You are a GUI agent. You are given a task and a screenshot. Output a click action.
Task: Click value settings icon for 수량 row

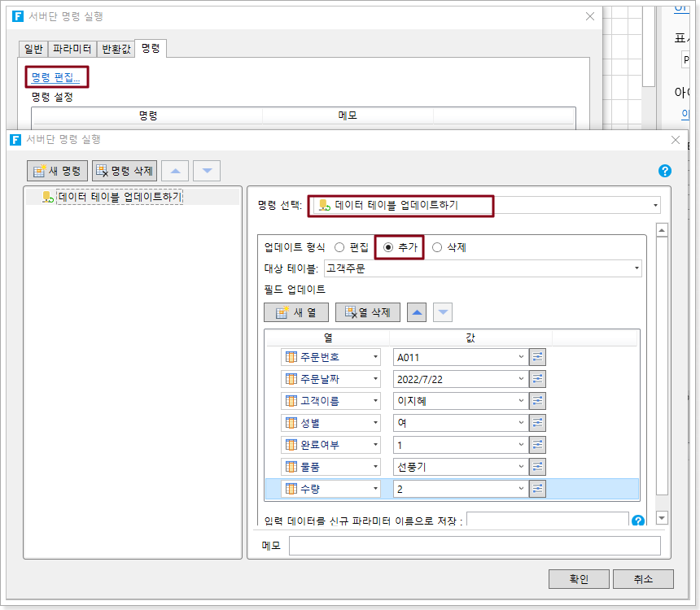(537, 488)
